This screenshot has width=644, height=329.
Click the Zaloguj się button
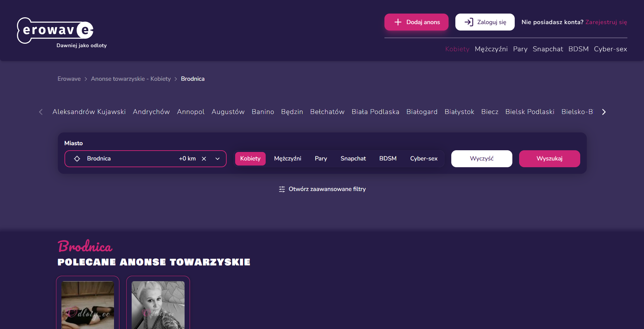coord(485,22)
